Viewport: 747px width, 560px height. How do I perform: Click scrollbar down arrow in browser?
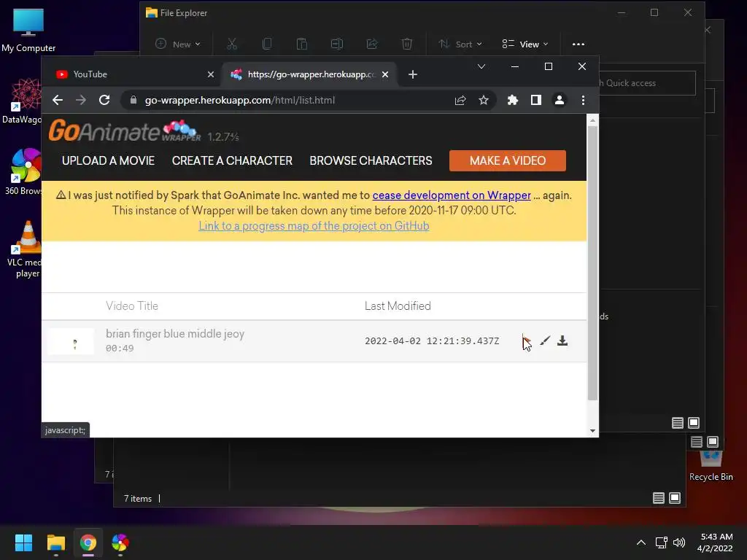(592, 431)
